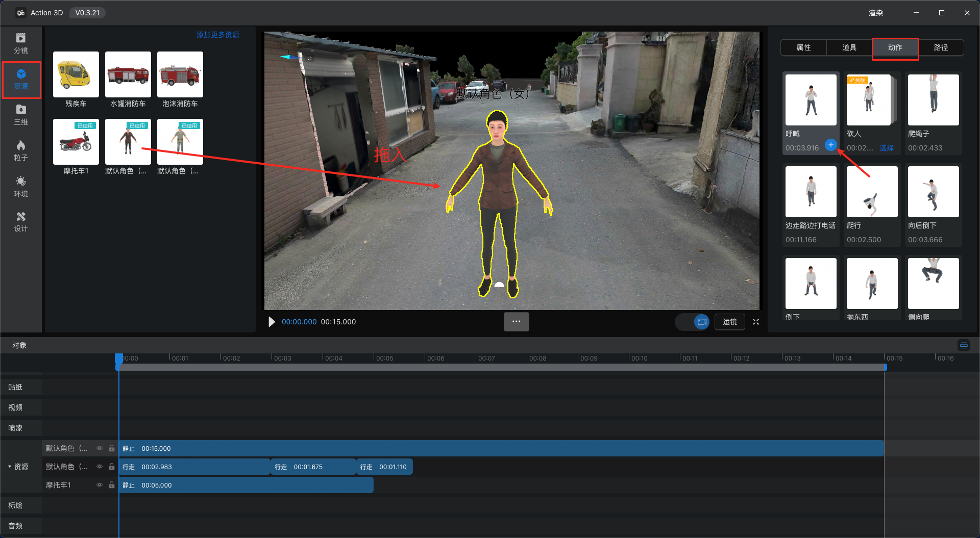Click the blue plus on 呼喊 action
This screenshot has height=538, width=980.
(830, 145)
